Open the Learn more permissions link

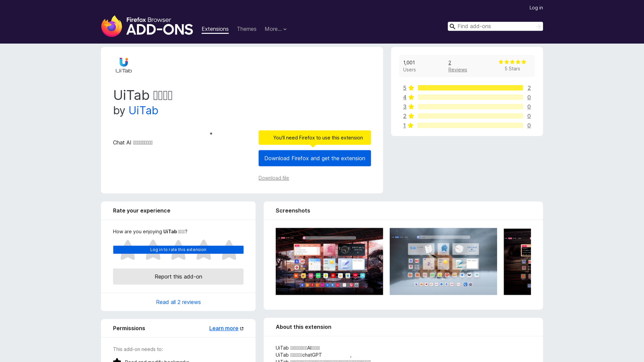pos(224,328)
